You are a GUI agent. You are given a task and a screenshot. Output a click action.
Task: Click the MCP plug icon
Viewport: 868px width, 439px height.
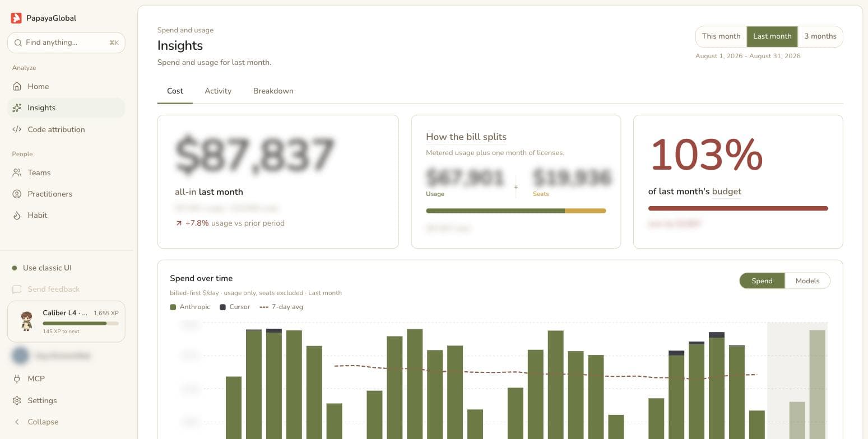pyautogui.click(x=17, y=379)
